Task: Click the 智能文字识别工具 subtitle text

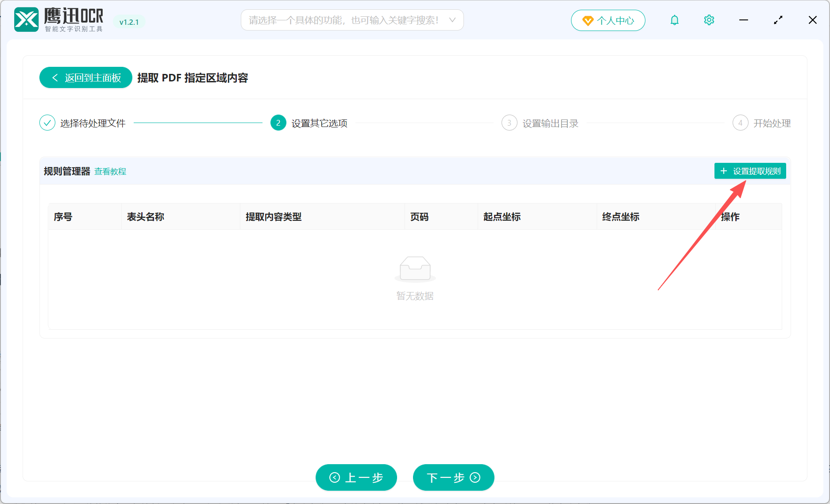Action: pos(73,29)
